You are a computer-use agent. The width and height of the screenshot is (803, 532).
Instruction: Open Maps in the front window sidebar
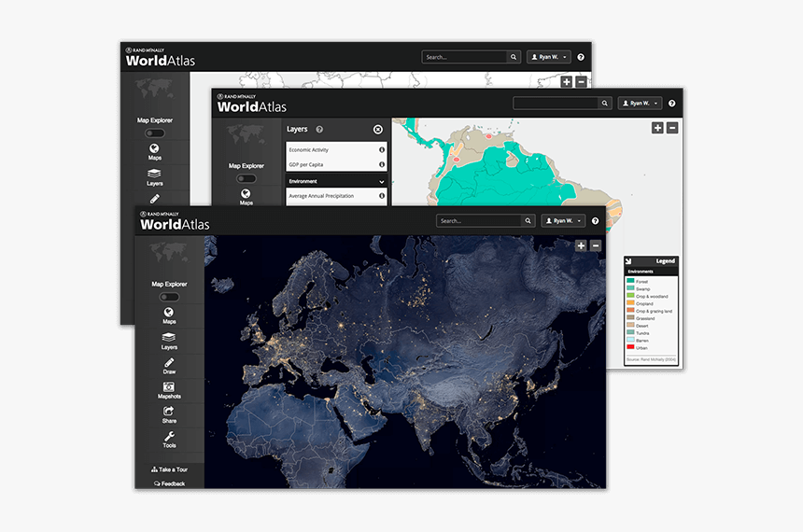pos(169,315)
